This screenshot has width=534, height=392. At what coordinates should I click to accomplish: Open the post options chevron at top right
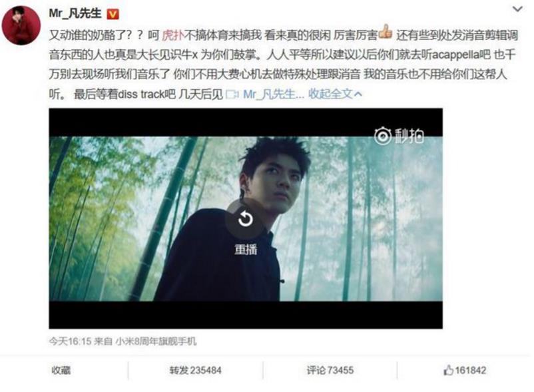[x=517, y=9]
